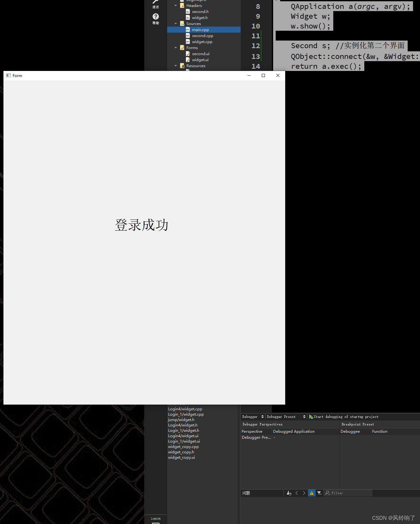Click the Filter search field
Image resolution: width=420 pixels, height=524 pixels.
click(x=348, y=493)
